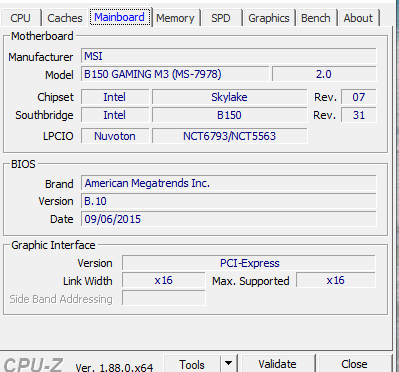Click the southbridge Rev. 31 field
Viewport: 399px width, 372px height.
pos(359,115)
